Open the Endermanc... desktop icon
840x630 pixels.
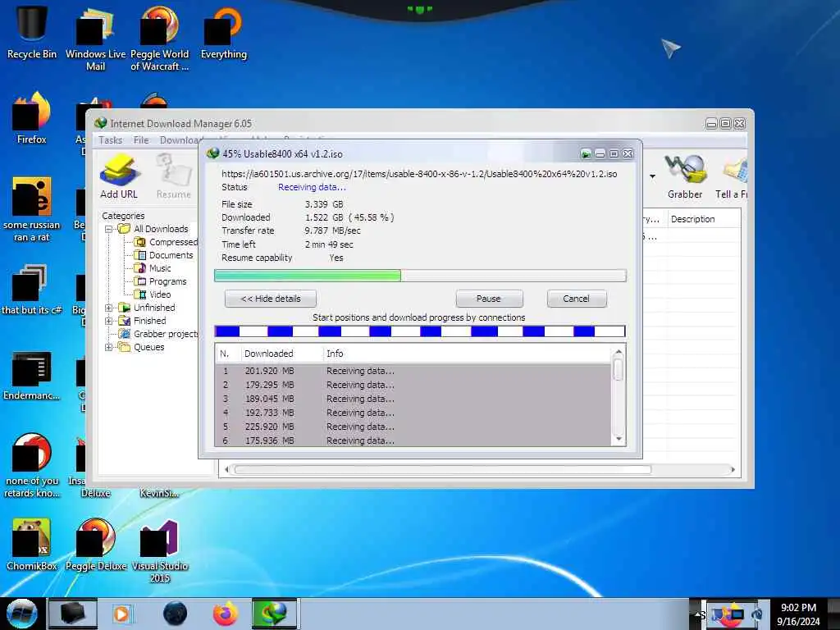tap(32, 375)
